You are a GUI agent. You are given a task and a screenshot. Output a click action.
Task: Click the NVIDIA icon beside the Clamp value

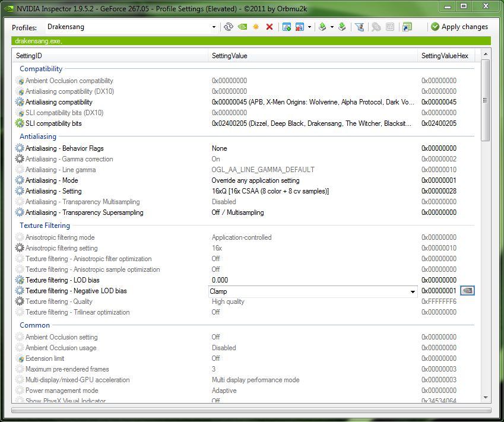pos(467,291)
